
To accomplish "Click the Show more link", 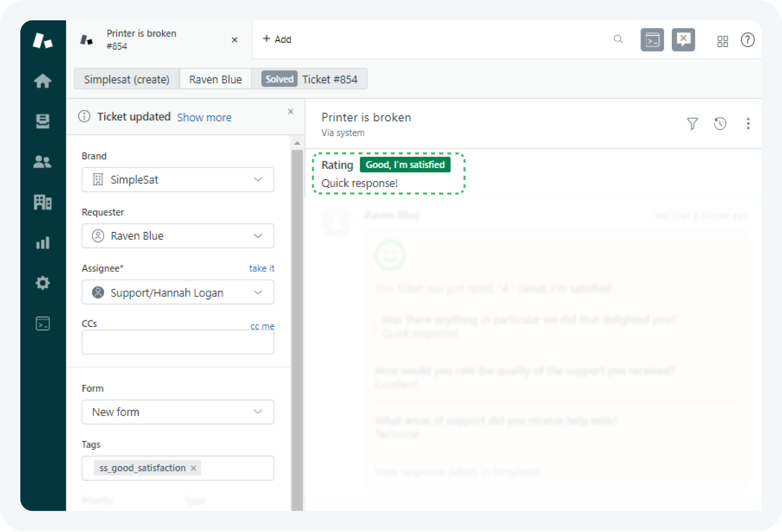I will click(204, 117).
